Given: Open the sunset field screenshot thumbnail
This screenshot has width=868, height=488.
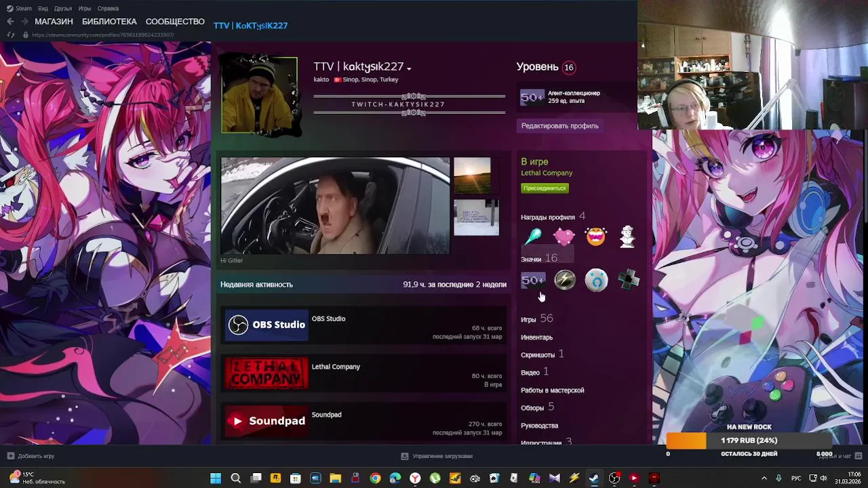Looking at the screenshot, I should (472, 176).
